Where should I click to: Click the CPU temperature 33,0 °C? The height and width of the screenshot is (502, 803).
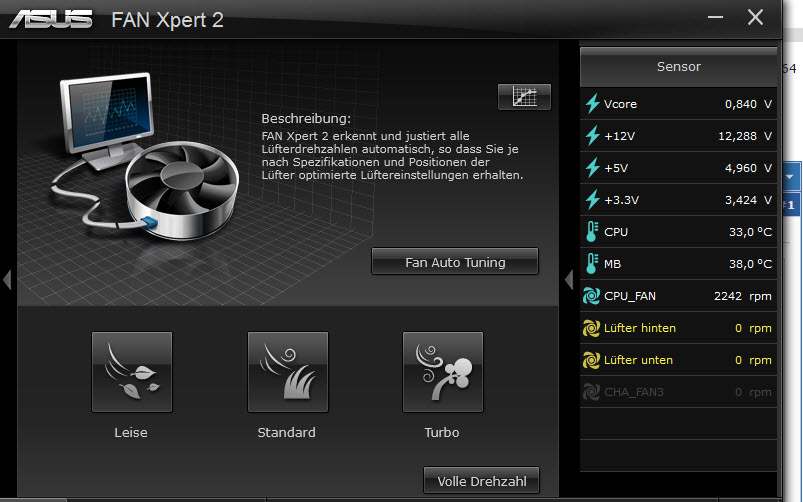point(750,232)
